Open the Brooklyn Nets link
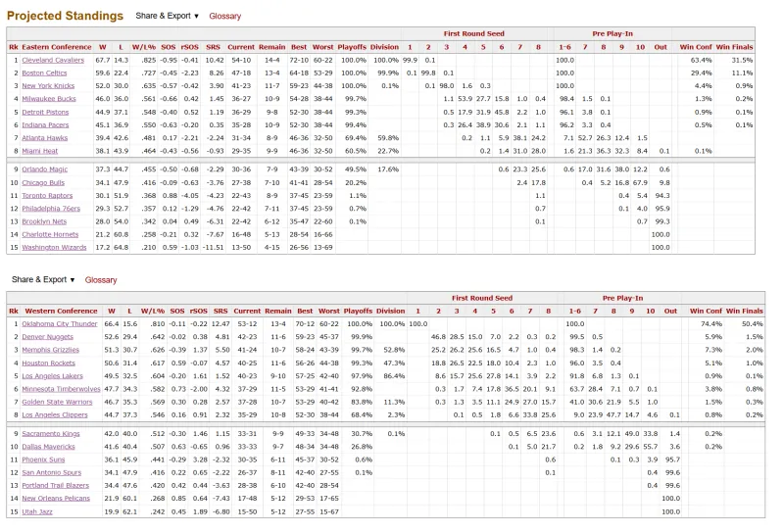 [x=44, y=222]
